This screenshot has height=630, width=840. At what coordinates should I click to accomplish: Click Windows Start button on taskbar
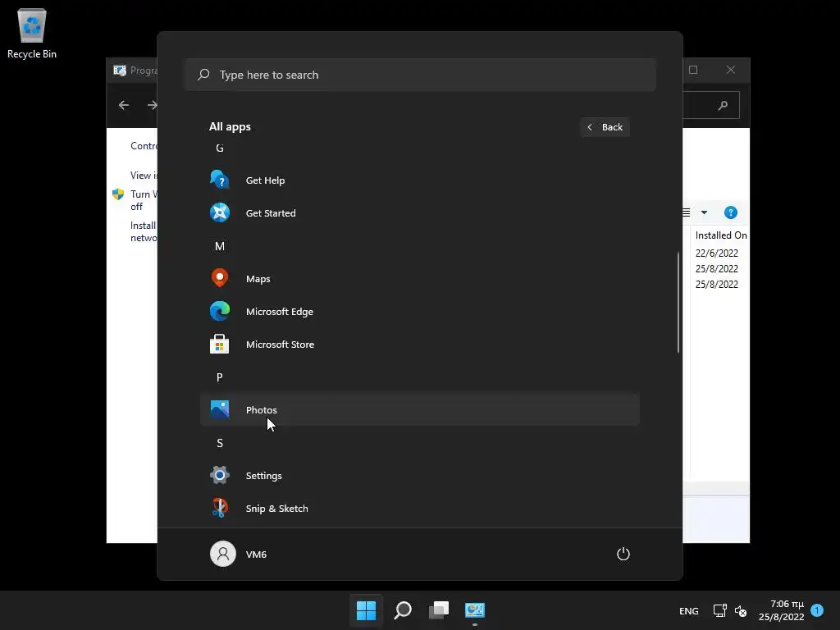[367, 610]
